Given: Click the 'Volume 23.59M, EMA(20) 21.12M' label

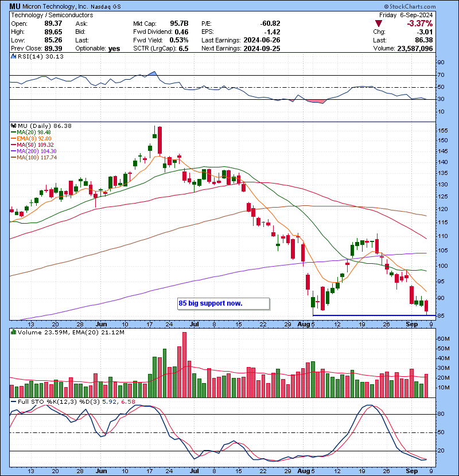Looking at the screenshot, I should click(71, 333).
